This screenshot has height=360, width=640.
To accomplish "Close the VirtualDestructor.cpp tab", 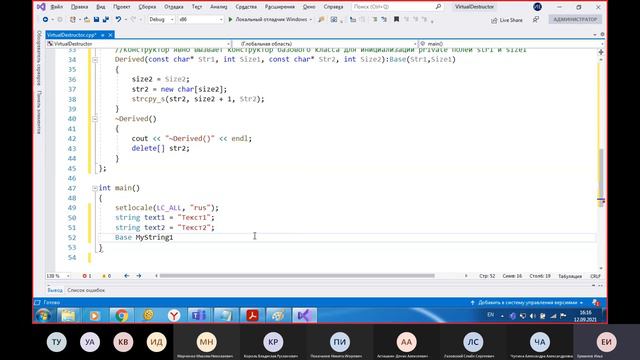I will point(110,35).
